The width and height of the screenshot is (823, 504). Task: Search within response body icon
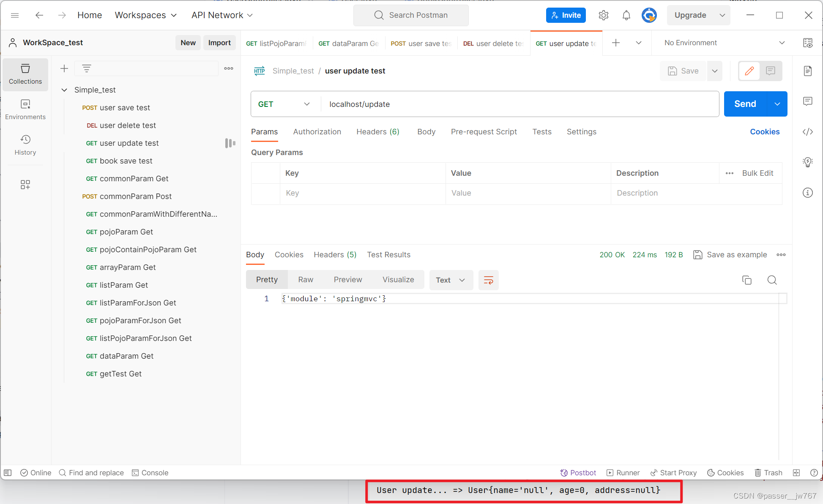772,280
